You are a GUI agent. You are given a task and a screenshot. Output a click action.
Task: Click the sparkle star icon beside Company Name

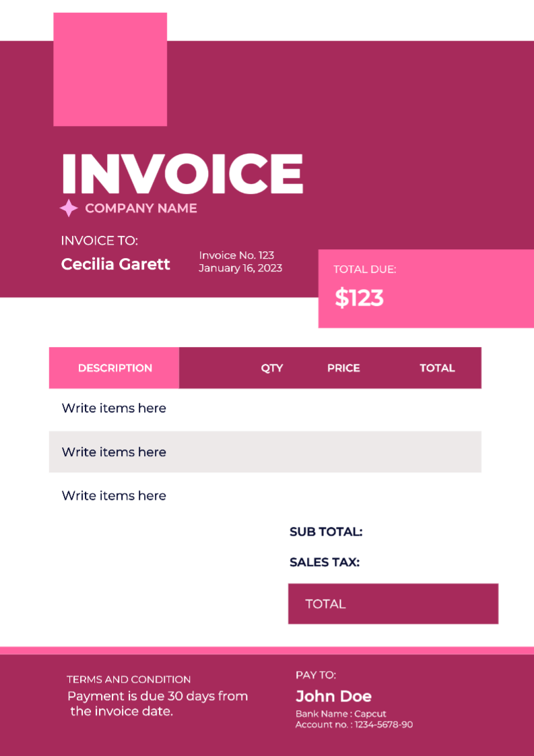tap(69, 208)
